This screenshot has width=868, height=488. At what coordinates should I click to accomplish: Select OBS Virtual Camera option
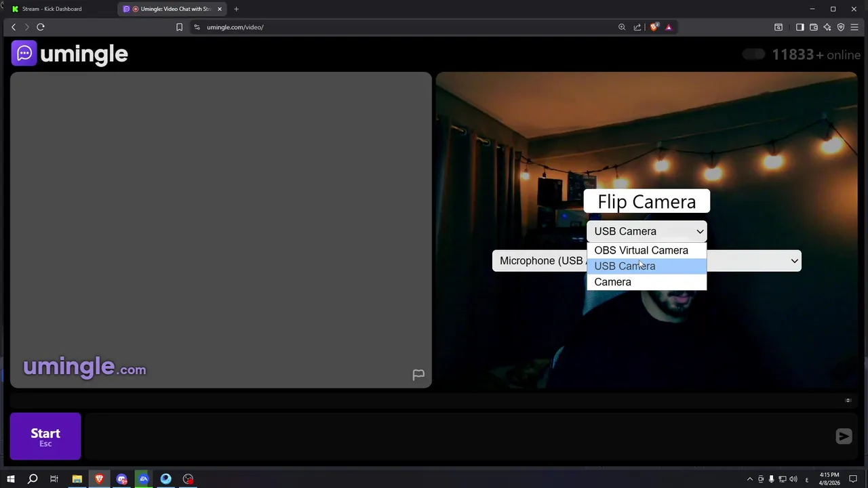pyautogui.click(x=647, y=250)
